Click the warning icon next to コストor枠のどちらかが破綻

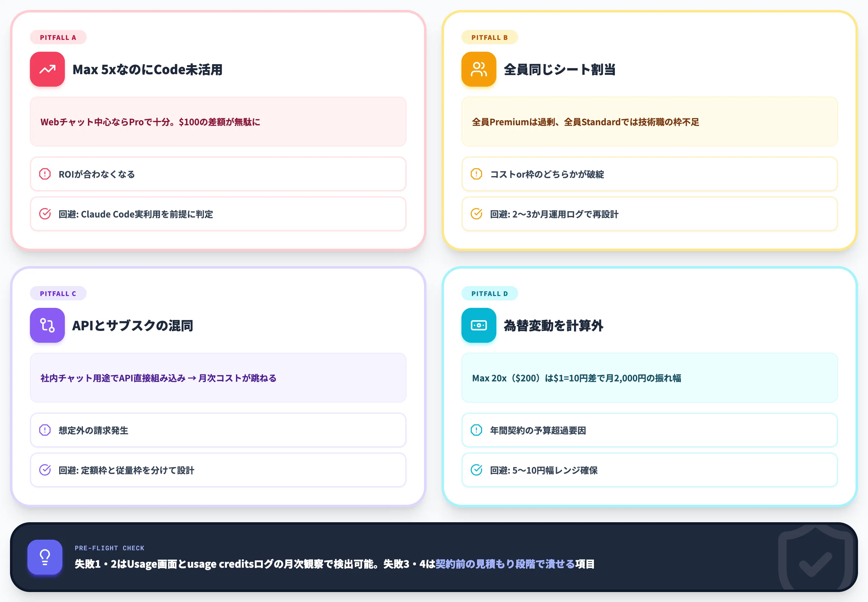(x=476, y=174)
